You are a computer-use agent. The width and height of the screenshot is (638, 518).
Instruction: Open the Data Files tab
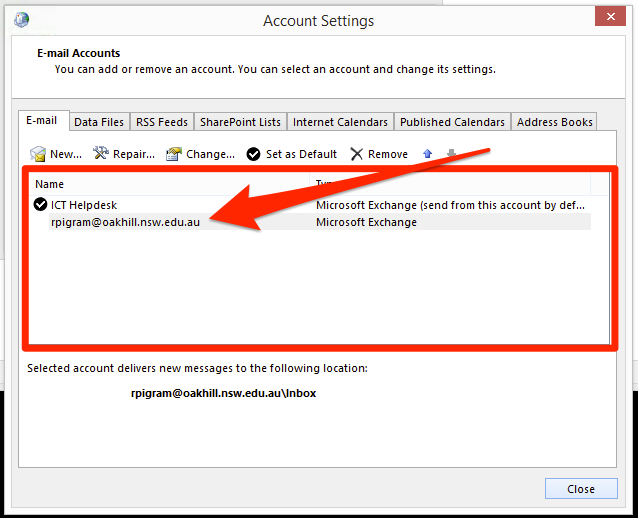99,122
